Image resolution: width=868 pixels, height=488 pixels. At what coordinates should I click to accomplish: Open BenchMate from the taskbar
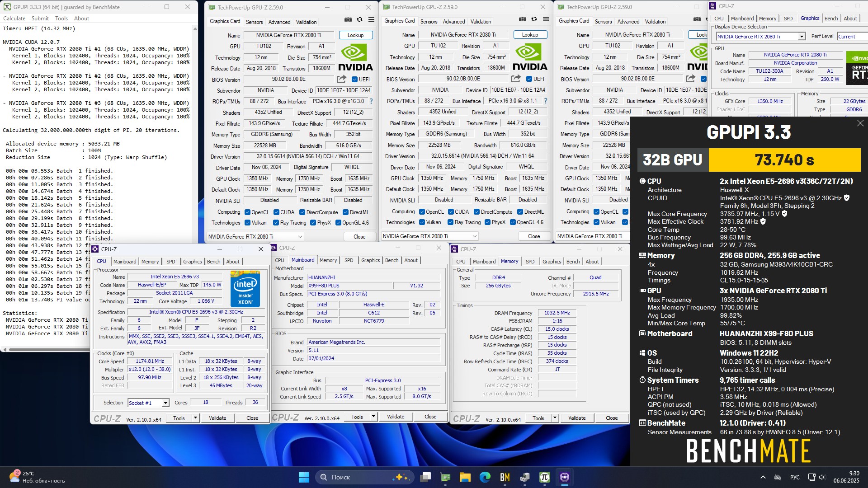(x=505, y=477)
